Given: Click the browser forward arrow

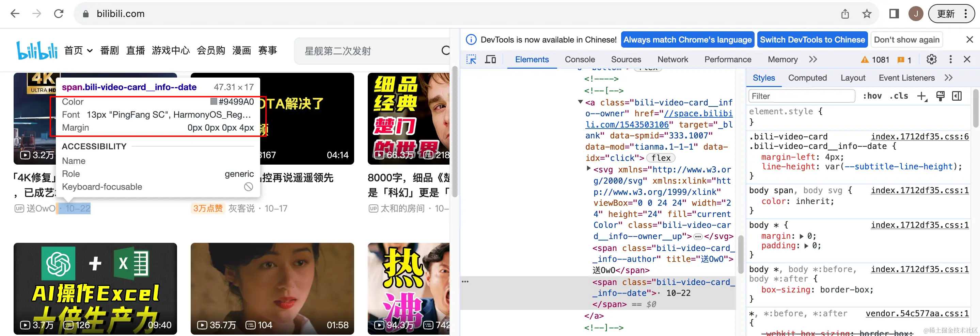Looking at the screenshot, I should 36,14.
